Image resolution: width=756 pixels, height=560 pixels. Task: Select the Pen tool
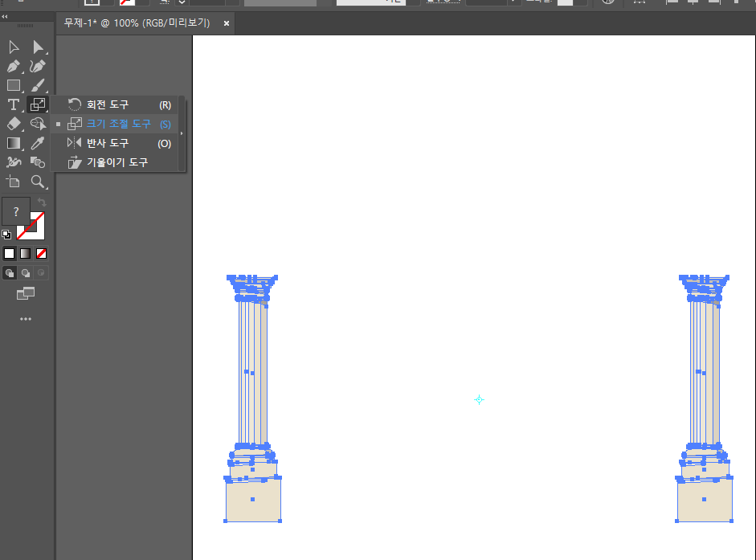tap(14, 66)
